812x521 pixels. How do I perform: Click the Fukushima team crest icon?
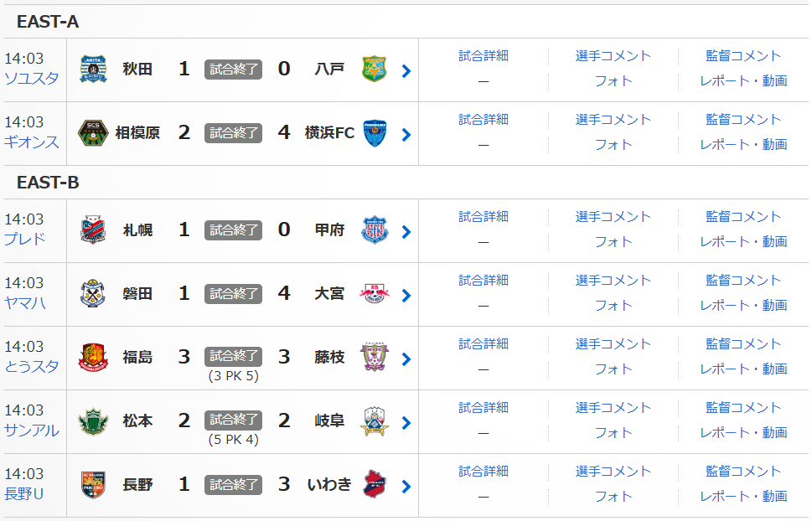pos(93,357)
